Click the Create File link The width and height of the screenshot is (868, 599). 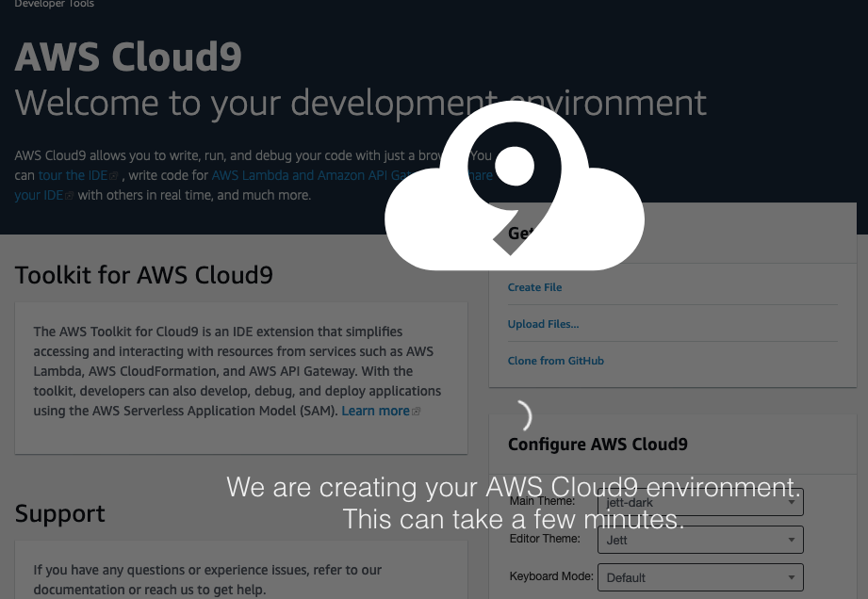534,287
